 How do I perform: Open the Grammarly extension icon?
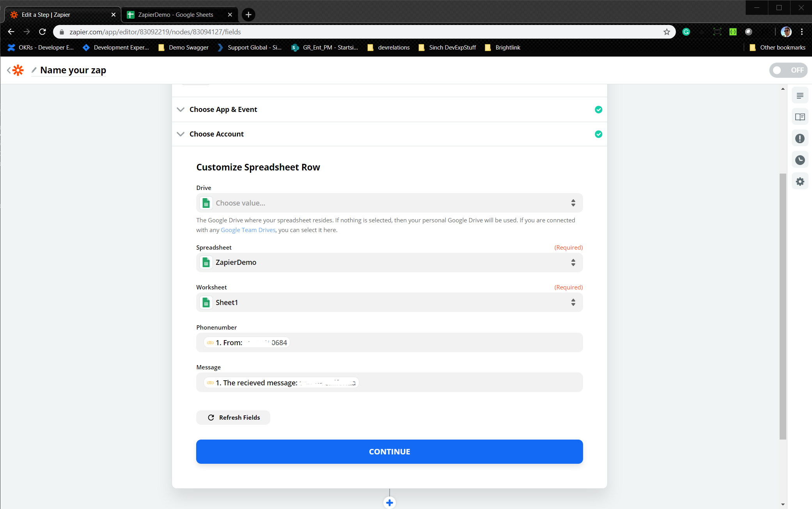coord(686,32)
